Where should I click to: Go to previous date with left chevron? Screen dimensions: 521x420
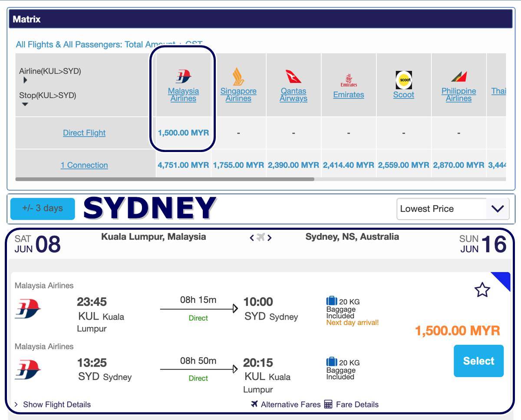tap(252, 238)
